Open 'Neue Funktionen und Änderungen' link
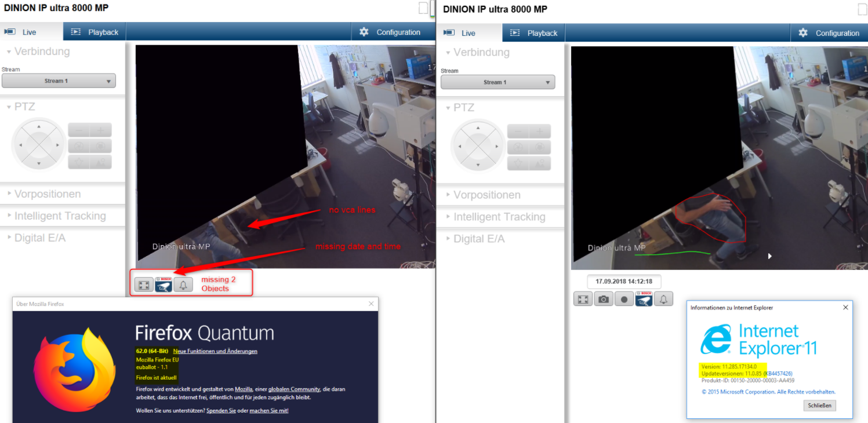This screenshot has width=868, height=423. 215,351
